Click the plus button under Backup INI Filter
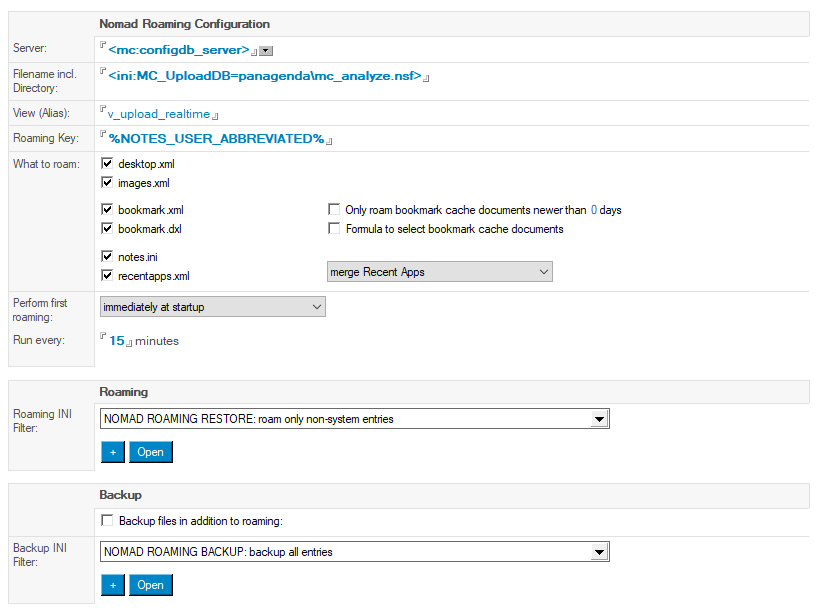This screenshot has height=608, width=825. [x=112, y=584]
